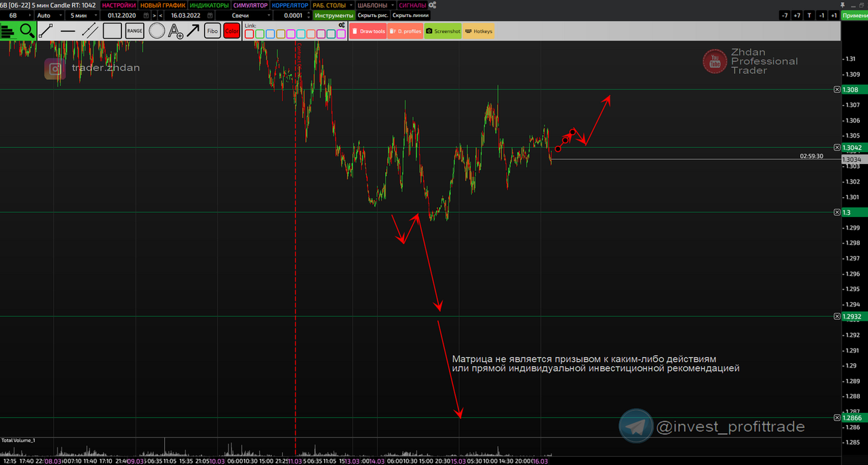This screenshot has width=868, height=465.
Task: Select the add text annotation tool
Action: tap(176, 31)
